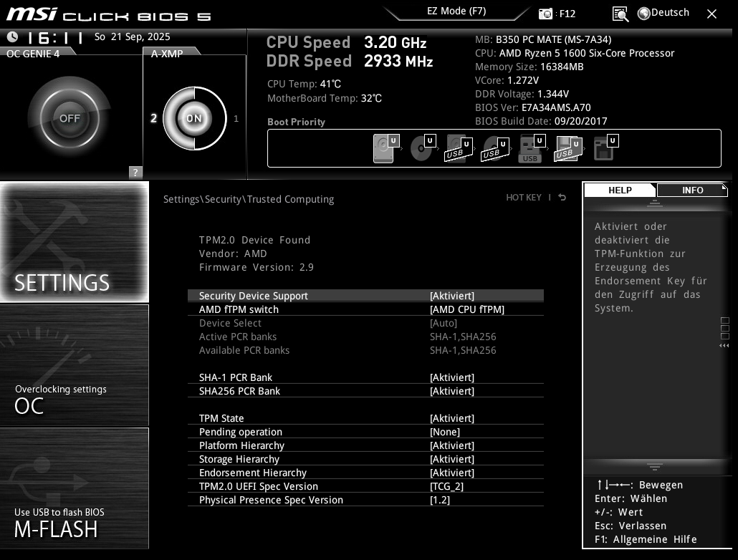
Task: Close the BIOS with the X icon
Action: point(711,14)
